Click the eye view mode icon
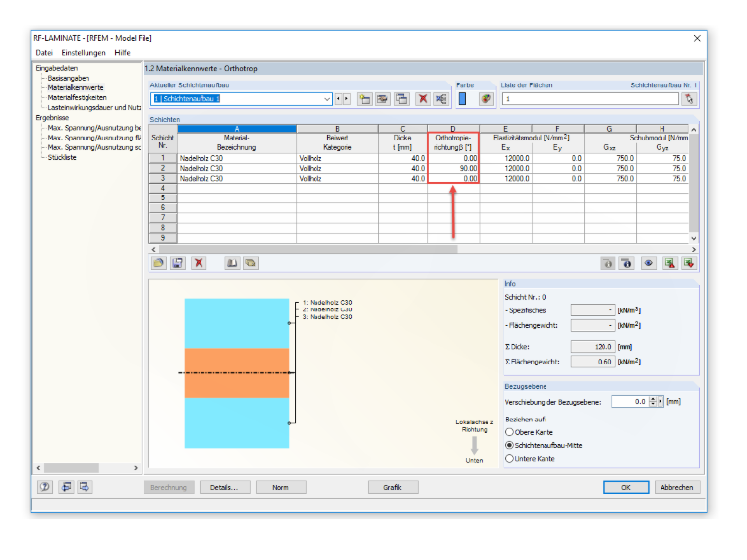This screenshot has width=747, height=560. click(649, 264)
